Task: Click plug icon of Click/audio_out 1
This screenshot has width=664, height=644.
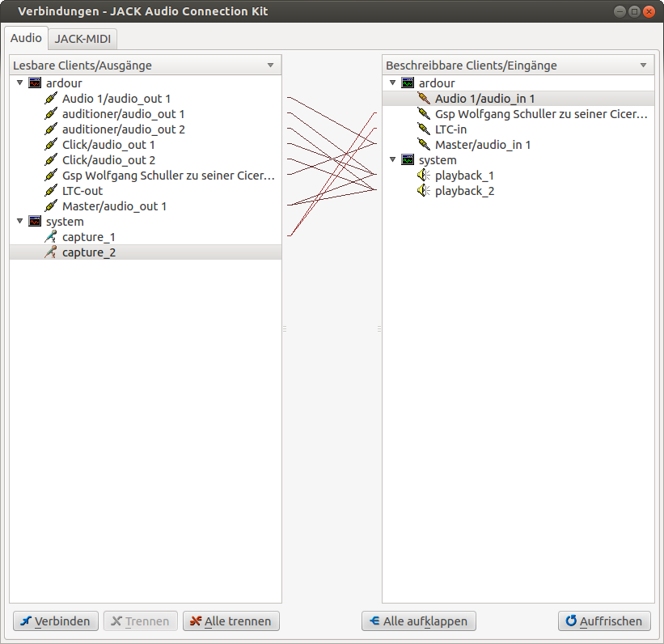Action: tap(51, 145)
